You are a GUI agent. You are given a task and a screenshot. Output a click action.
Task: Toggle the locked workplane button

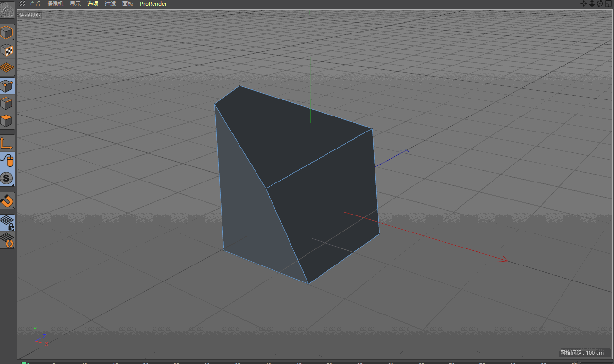(x=7, y=223)
